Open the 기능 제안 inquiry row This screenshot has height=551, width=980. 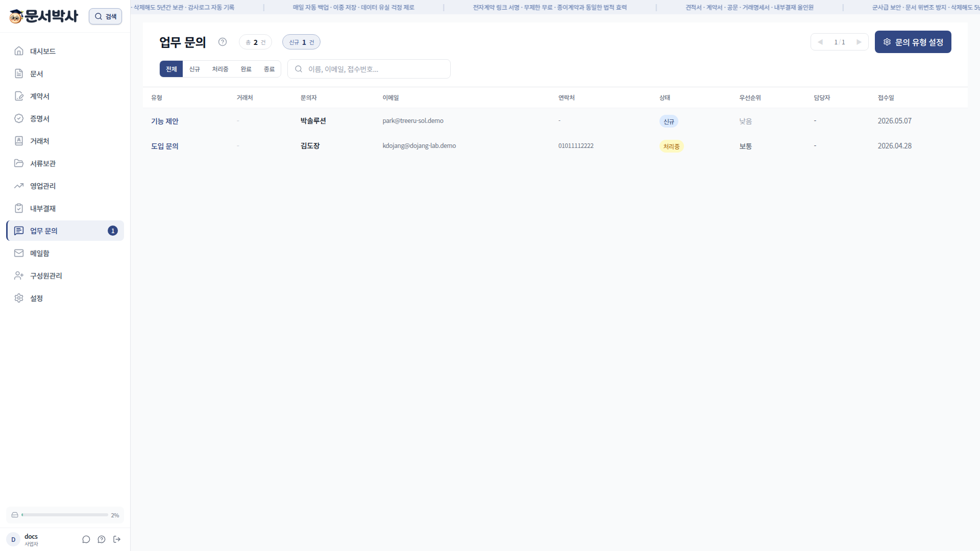point(555,121)
